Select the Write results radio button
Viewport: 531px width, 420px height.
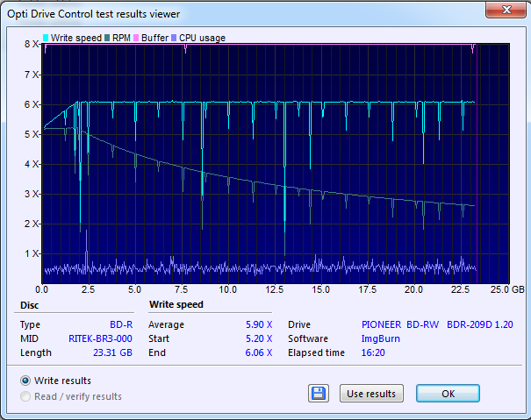(25, 381)
